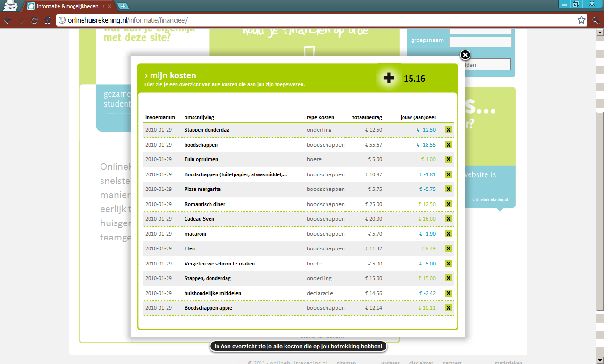Screen dimensions: 604x364
Task: Remove the Cadeau Sven cost entry
Action: coord(448,219)
